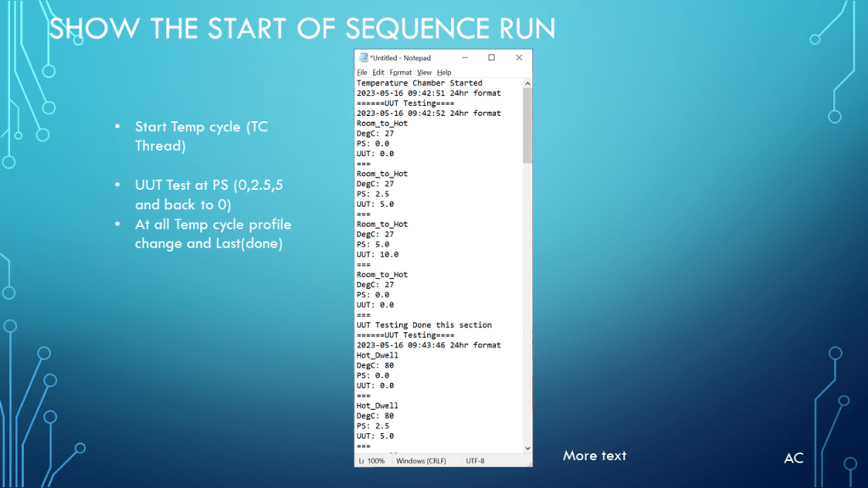This screenshot has width=868, height=488.
Task: Open the Help menu in Notepad
Action: point(444,73)
